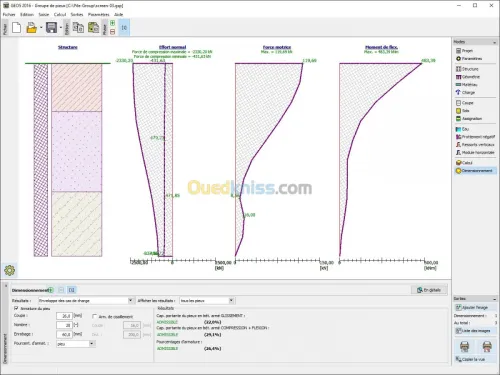
Task: Select the Charge mode in sidebar
Action: coord(465,92)
